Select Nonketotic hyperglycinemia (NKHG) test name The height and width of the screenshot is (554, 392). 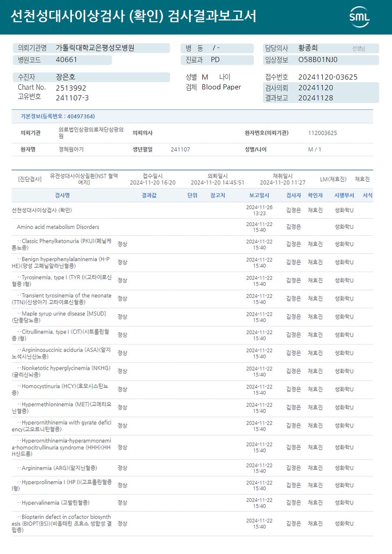click(61, 371)
